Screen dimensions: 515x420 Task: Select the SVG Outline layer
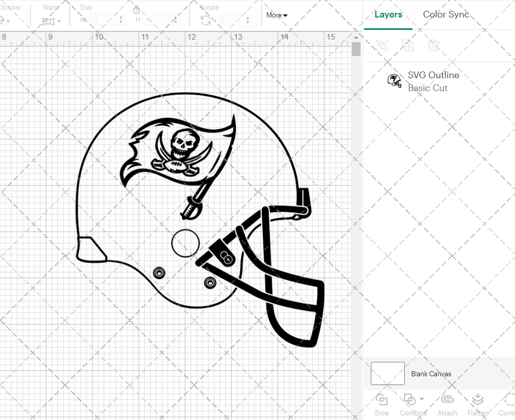433,75
